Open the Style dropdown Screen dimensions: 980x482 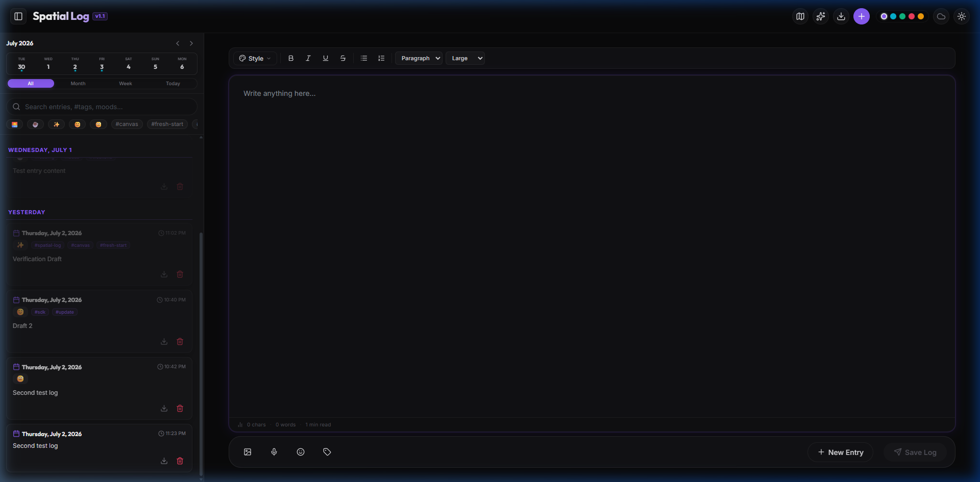tap(255, 58)
